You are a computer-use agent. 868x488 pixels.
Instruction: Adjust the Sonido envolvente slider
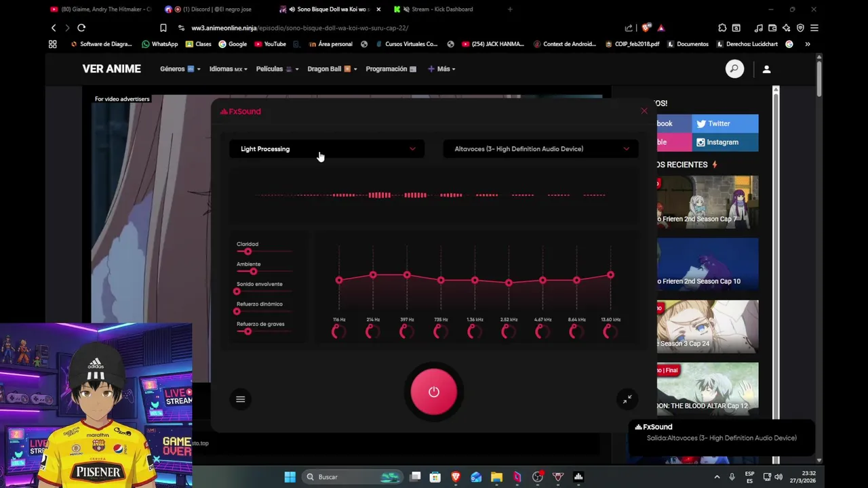[264, 291]
